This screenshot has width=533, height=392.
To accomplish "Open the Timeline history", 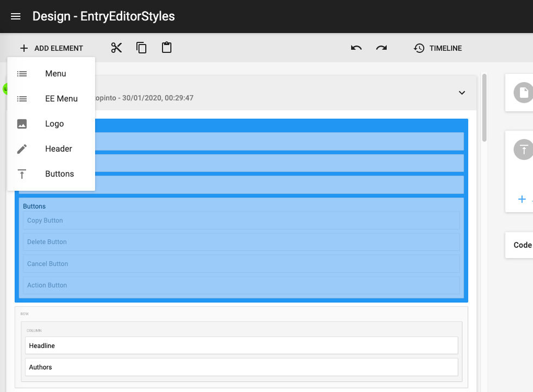I will [x=438, y=48].
